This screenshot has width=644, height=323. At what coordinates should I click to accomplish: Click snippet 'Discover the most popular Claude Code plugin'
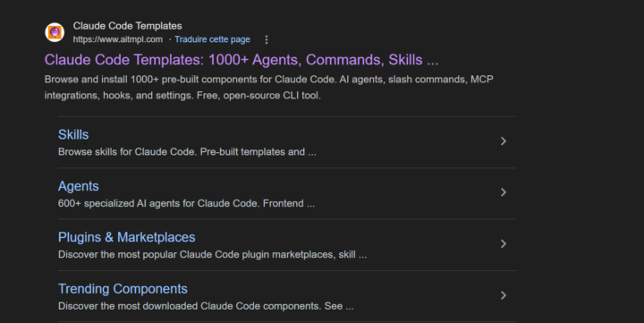click(212, 255)
